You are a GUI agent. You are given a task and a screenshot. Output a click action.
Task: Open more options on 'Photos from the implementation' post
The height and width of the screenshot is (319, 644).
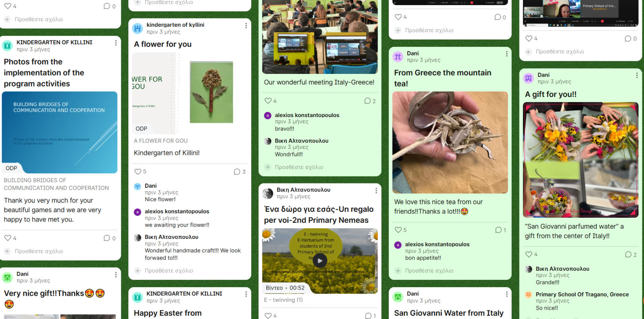coord(115,43)
